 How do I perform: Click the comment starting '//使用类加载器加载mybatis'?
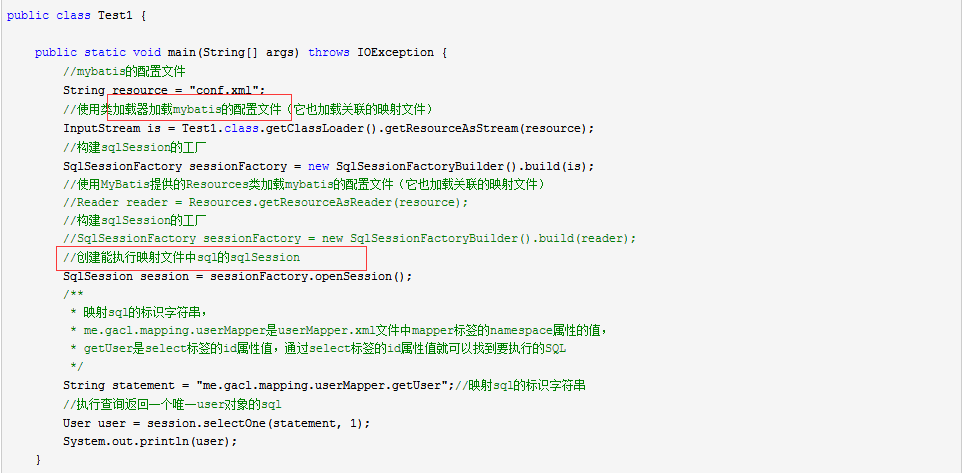click(x=249, y=109)
